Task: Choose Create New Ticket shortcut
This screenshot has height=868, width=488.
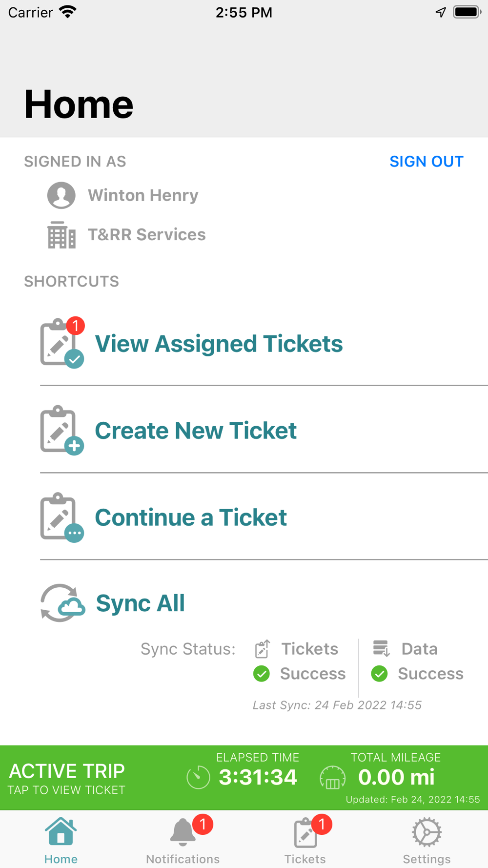Action: pos(264,430)
